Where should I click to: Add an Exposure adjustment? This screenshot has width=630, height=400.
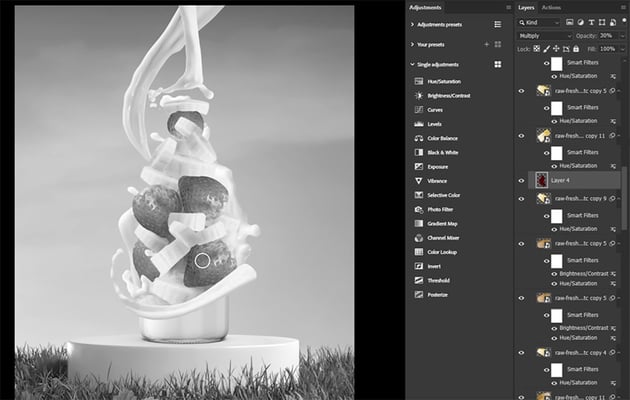point(431,167)
